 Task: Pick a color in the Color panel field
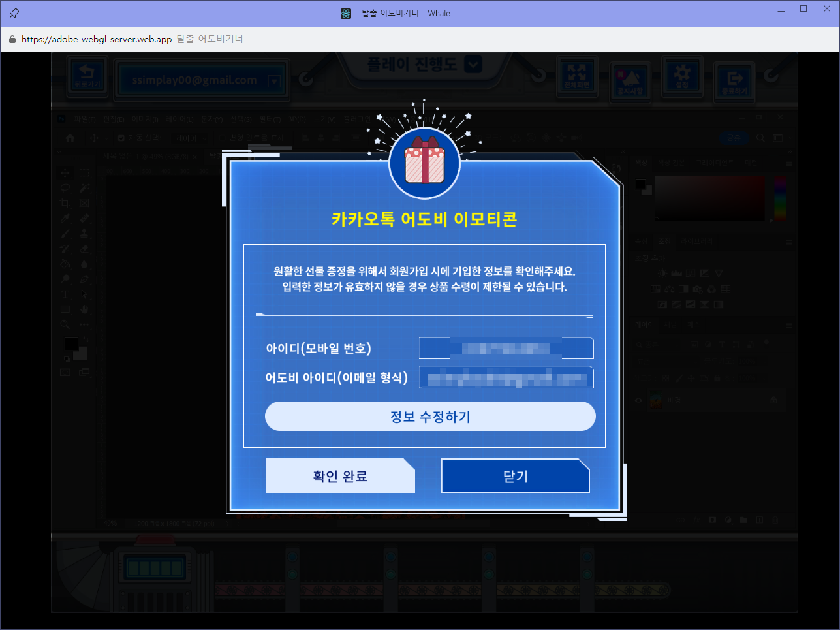pyautogui.click(x=710, y=198)
